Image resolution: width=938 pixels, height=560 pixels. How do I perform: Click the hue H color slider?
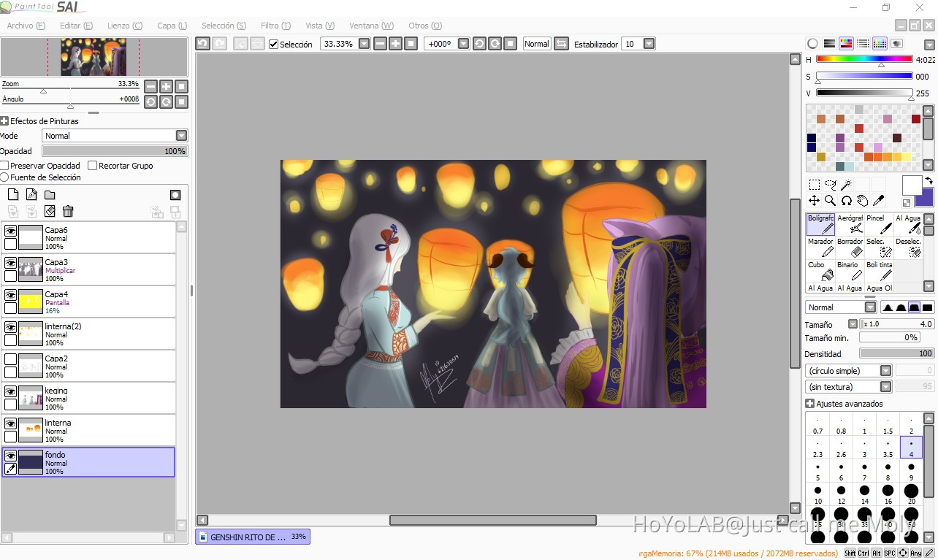coord(863,60)
